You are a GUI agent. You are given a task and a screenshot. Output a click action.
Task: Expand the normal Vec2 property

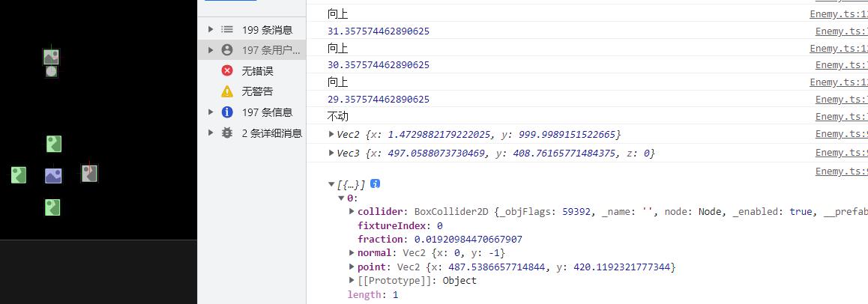pyautogui.click(x=352, y=253)
